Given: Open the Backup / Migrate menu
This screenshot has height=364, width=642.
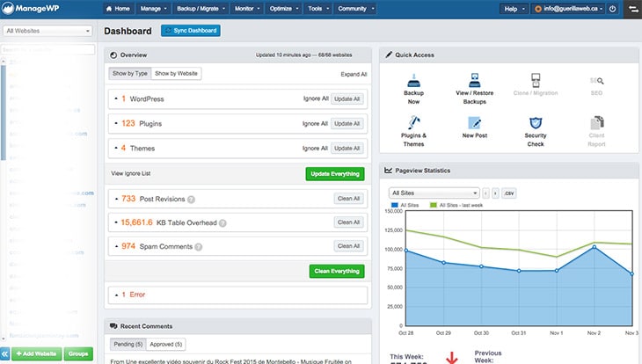Looking at the screenshot, I should tap(201, 9).
